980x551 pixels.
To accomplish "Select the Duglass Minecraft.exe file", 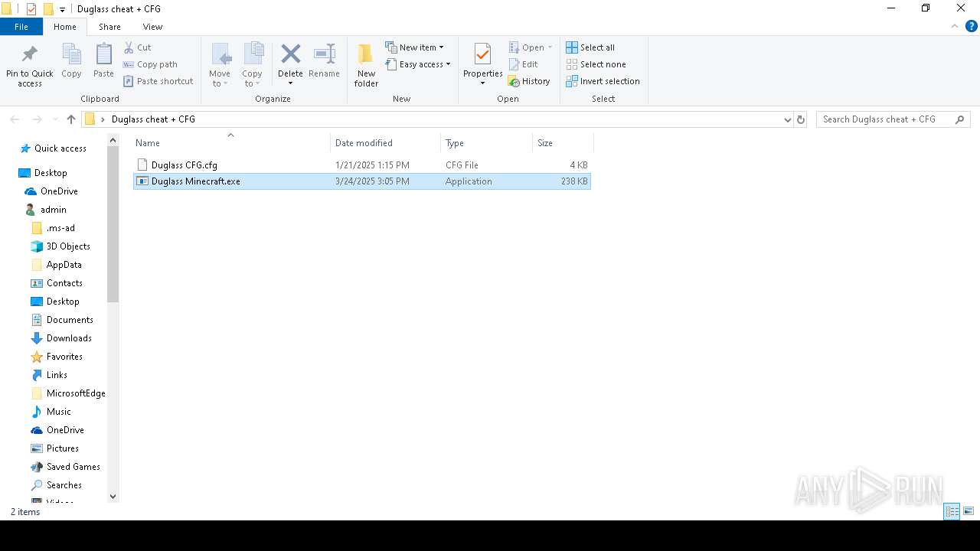I will point(362,181).
